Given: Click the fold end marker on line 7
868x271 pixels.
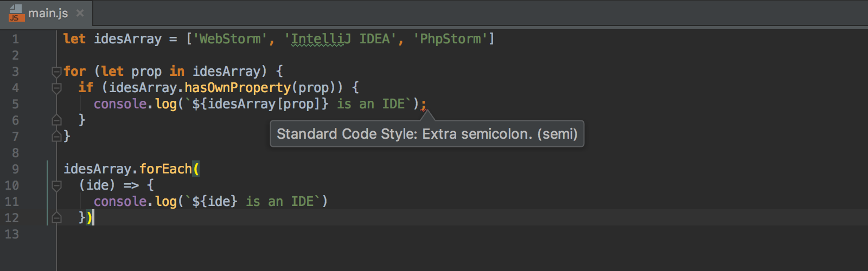Looking at the screenshot, I should pyautogui.click(x=56, y=136).
